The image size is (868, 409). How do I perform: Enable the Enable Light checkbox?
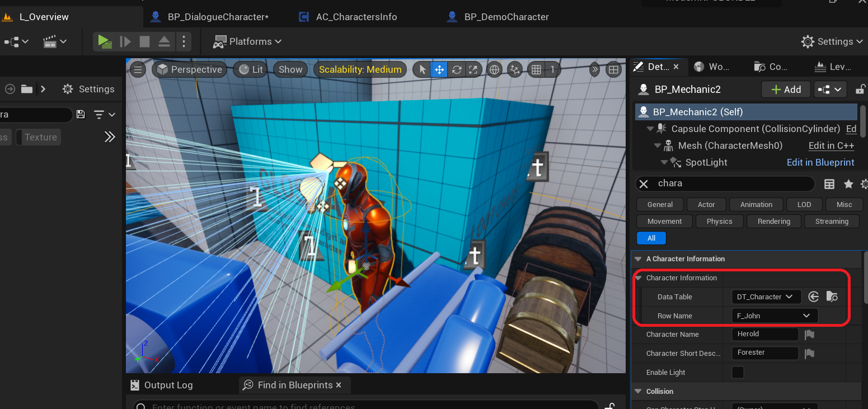coord(738,372)
